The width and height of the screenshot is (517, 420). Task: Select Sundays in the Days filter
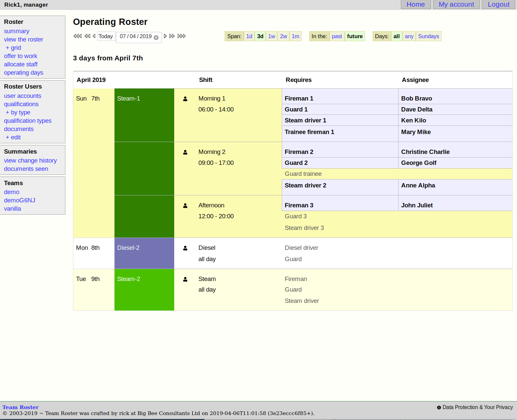pyautogui.click(x=428, y=36)
